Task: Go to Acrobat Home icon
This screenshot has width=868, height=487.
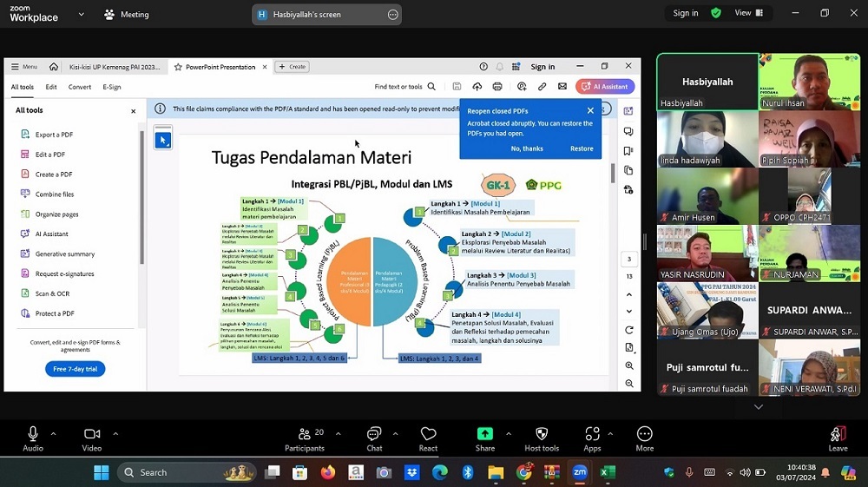Action: pyautogui.click(x=54, y=66)
